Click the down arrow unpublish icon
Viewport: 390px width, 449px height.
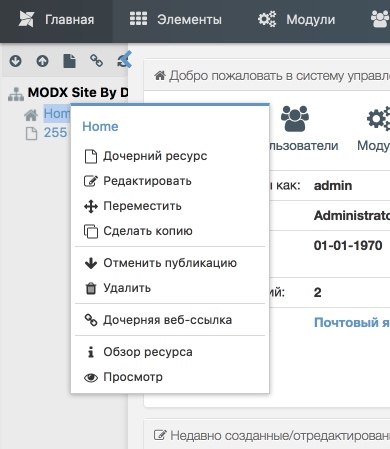click(x=91, y=263)
